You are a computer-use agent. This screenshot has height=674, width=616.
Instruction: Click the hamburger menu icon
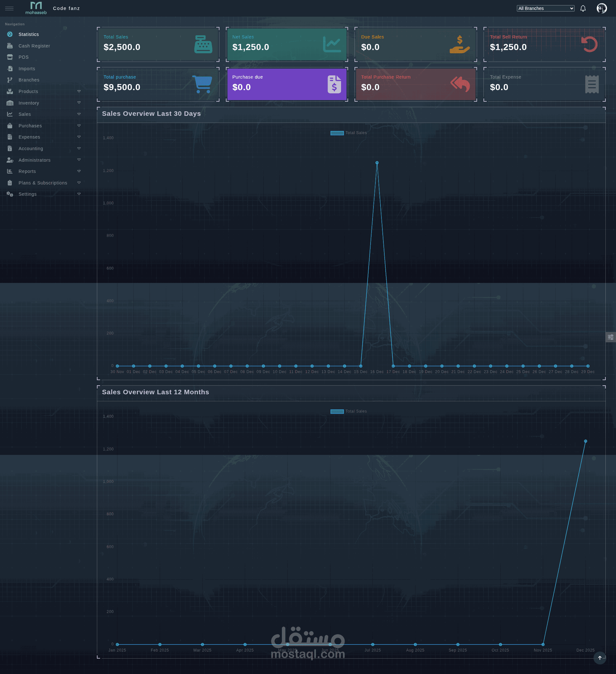pyautogui.click(x=9, y=8)
